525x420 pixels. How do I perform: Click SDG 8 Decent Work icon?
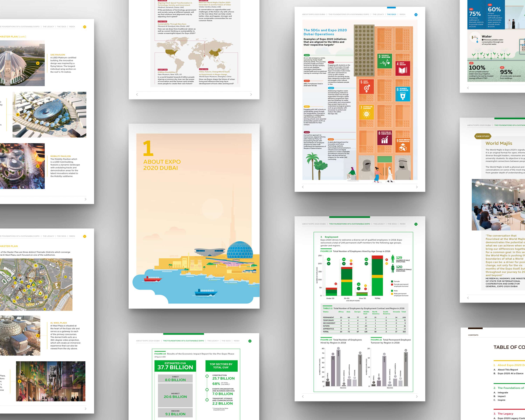(x=385, y=138)
